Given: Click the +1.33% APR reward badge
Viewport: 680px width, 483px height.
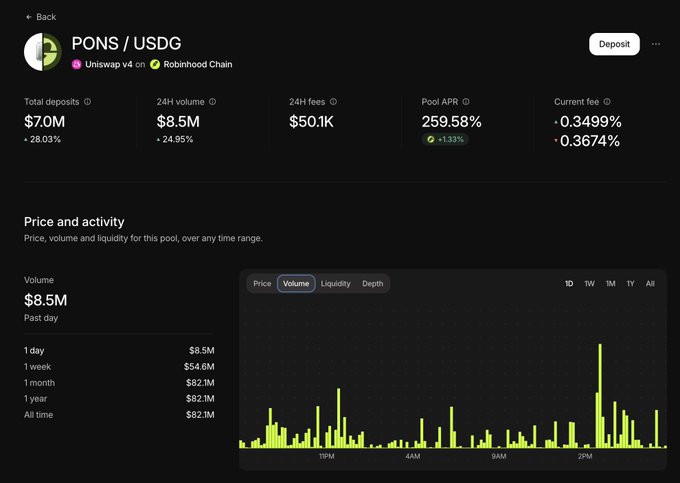Looking at the screenshot, I should [x=445, y=139].
